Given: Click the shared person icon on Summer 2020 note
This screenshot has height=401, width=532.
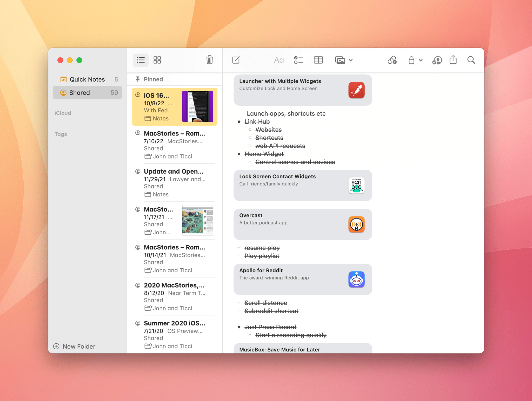Looking at the screenshot, I should [138, 323].
